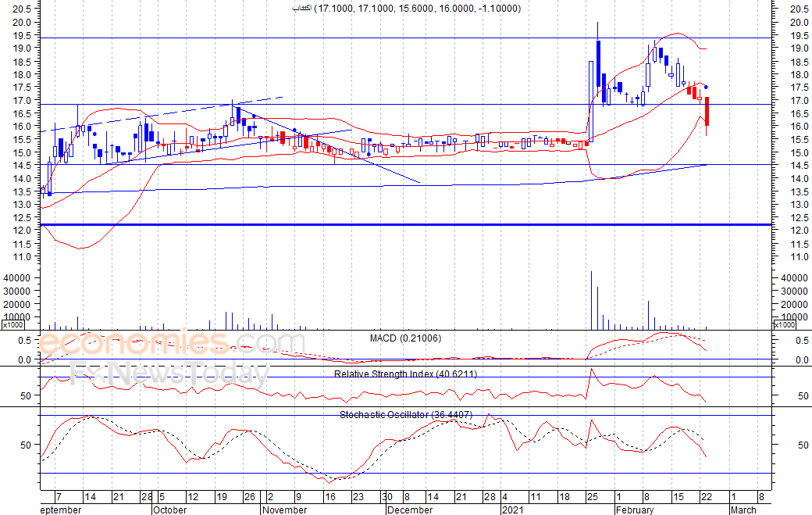Click the November month label
The width and height of the screenshot is (812, 515).
click(285, 510)
